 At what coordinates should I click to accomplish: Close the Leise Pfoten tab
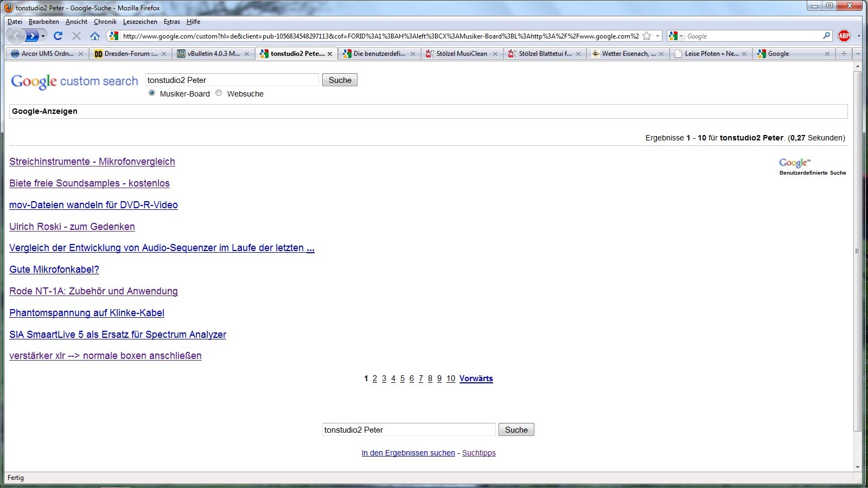[x=744, y=54]
